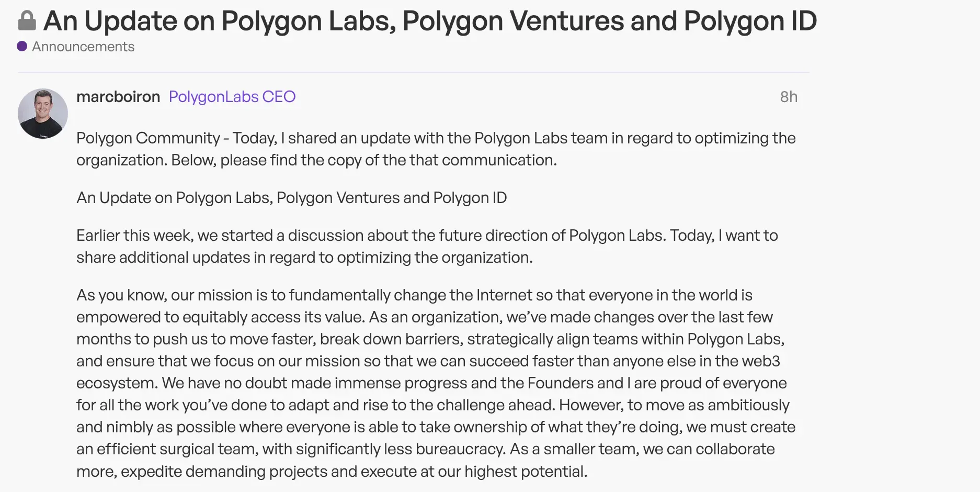The image size is (980, 492).
Task: Click the first paragraph starting Polygon Community
Action: pos(436,149)
